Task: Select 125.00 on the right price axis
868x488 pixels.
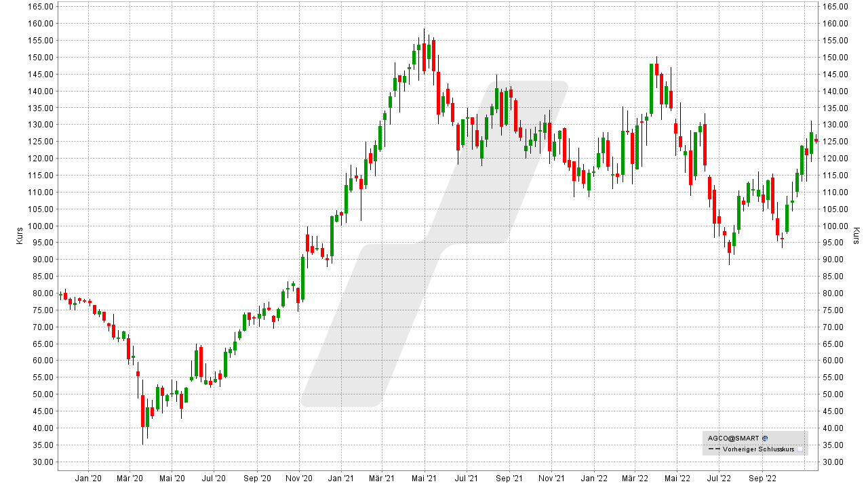Action: (x=835, y=141)
